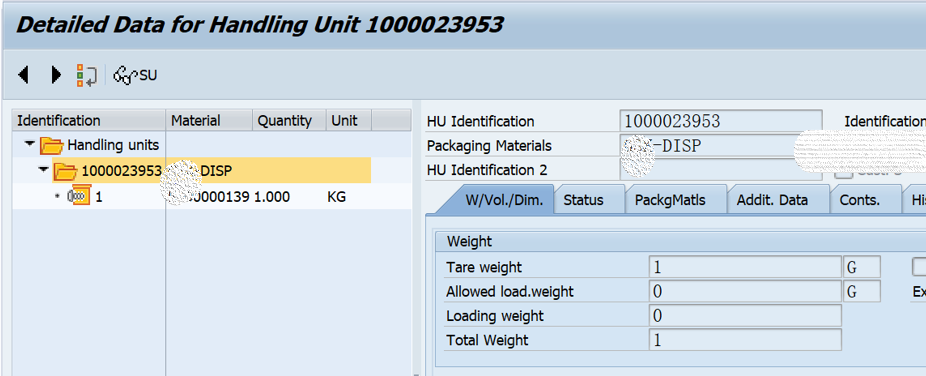The height and width of the screenshot is (376, 926).
Task: Toggle the checkbox beside Tare weight unit
Action: pyautogui.click(x=919, y=266)
